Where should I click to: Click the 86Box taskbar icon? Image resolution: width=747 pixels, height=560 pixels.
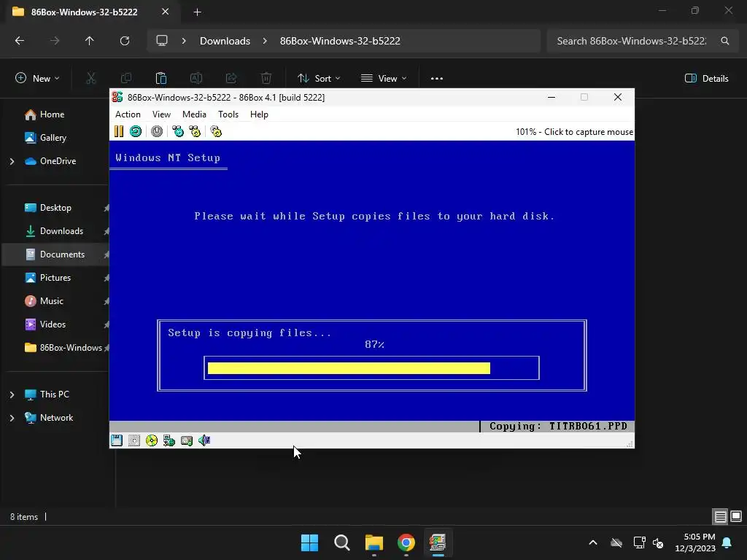[438, 542]
